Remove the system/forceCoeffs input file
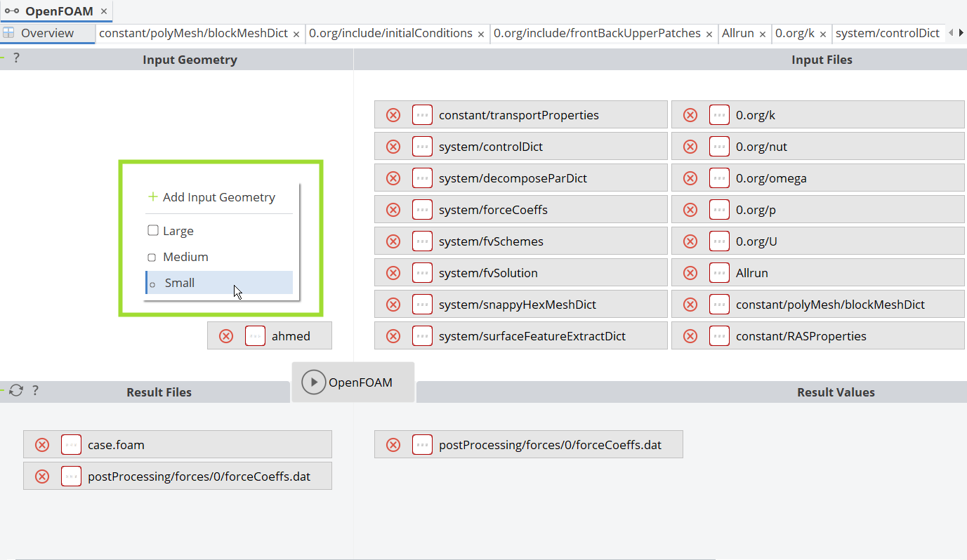This screenshot has width=967, height=560. [393, 210]
